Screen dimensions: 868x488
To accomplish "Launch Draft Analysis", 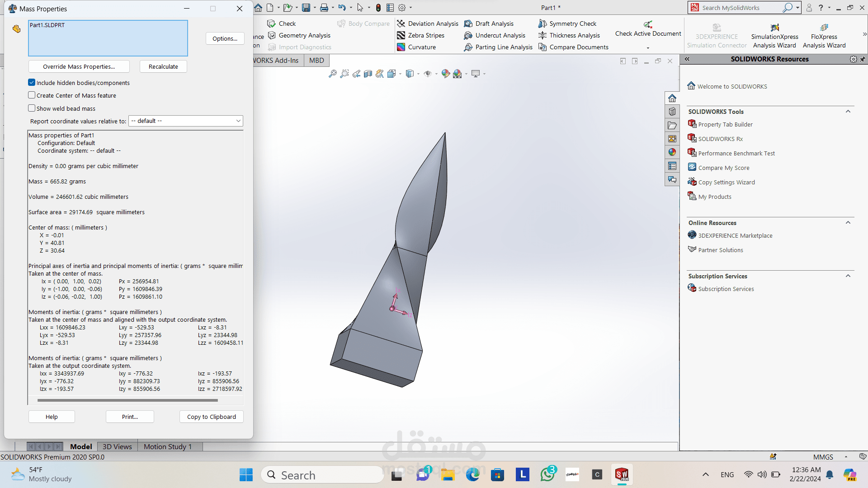I will point(489,23).
